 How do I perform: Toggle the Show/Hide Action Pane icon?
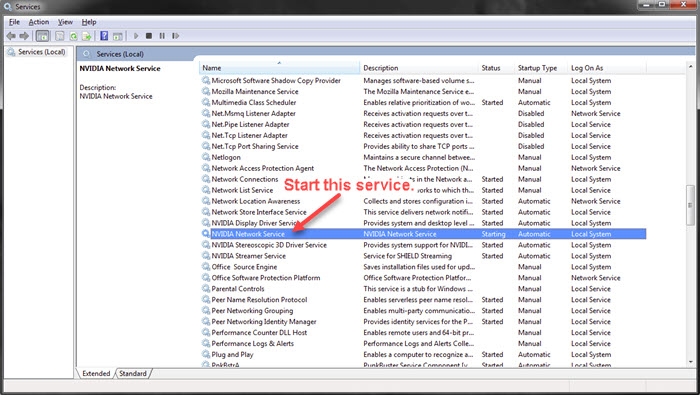(x=117, y=36)
